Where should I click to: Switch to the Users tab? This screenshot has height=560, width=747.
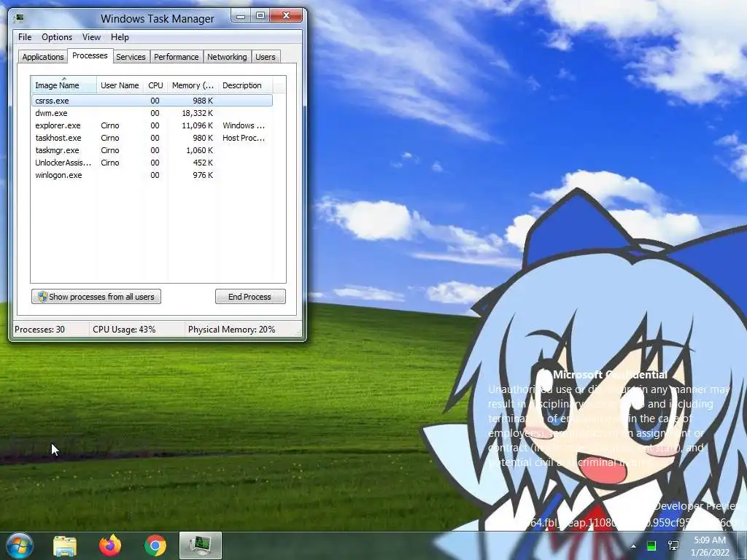[266, 57]
